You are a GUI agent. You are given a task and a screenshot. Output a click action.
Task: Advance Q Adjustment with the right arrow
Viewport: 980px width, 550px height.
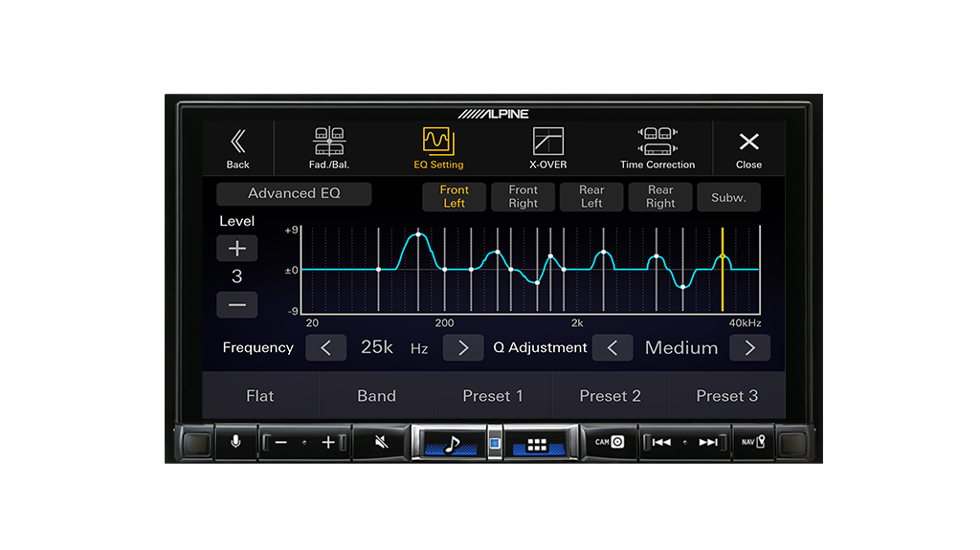(749, 348)
